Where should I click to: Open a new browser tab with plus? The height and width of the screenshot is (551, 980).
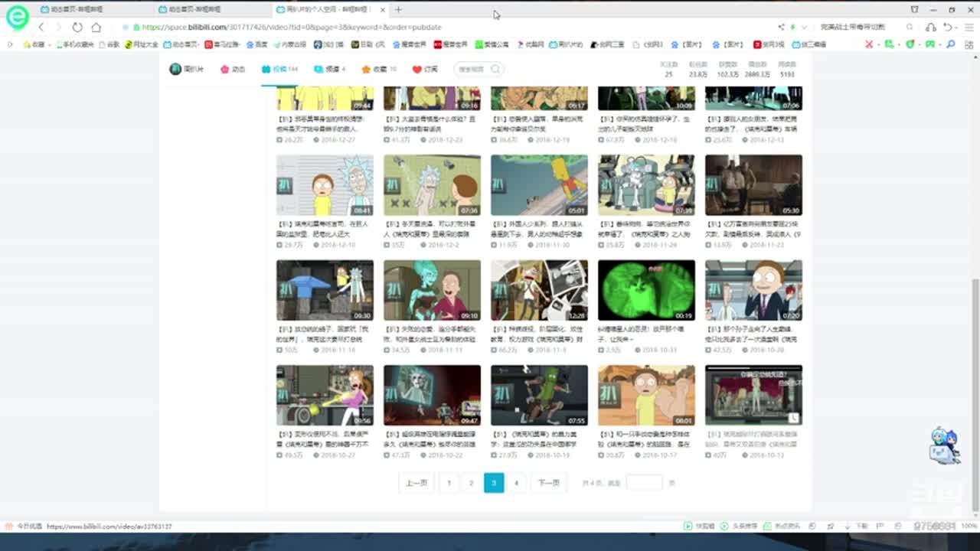398,9
